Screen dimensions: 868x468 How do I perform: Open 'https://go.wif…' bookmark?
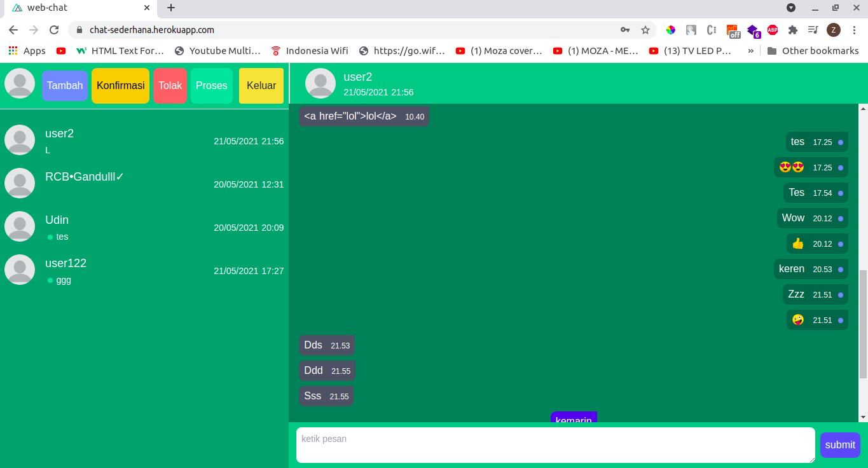pyautogui.click(x=403, y=51)
